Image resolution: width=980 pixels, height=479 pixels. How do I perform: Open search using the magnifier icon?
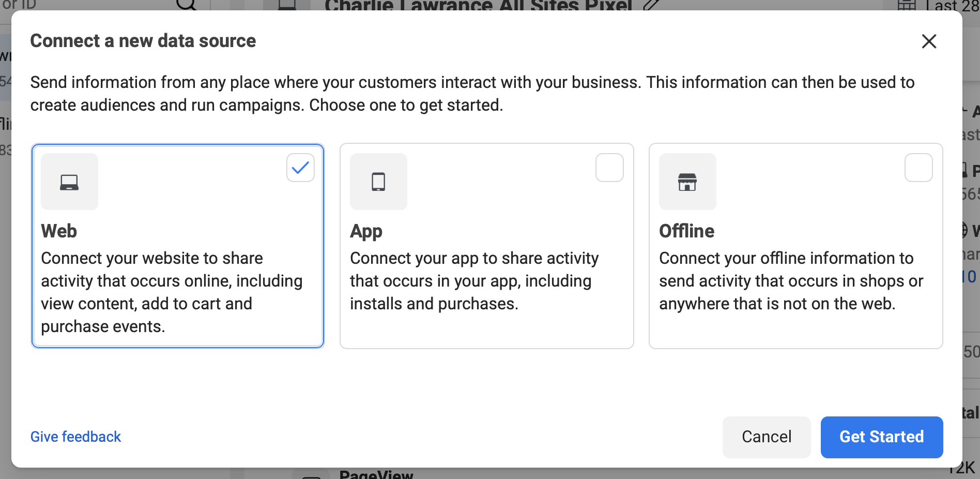(187, 5)
